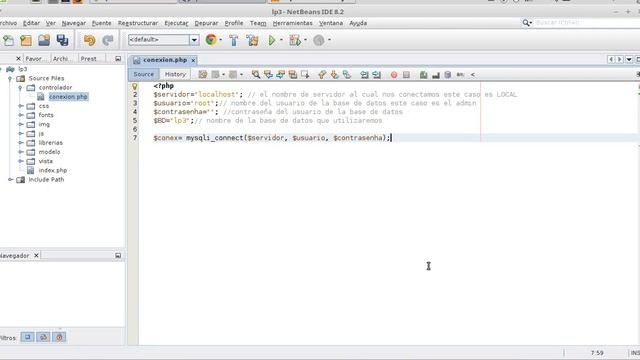Click the Save All toolbar icon
The width and height of the screenshot is (640, 360).
(62, 40)
